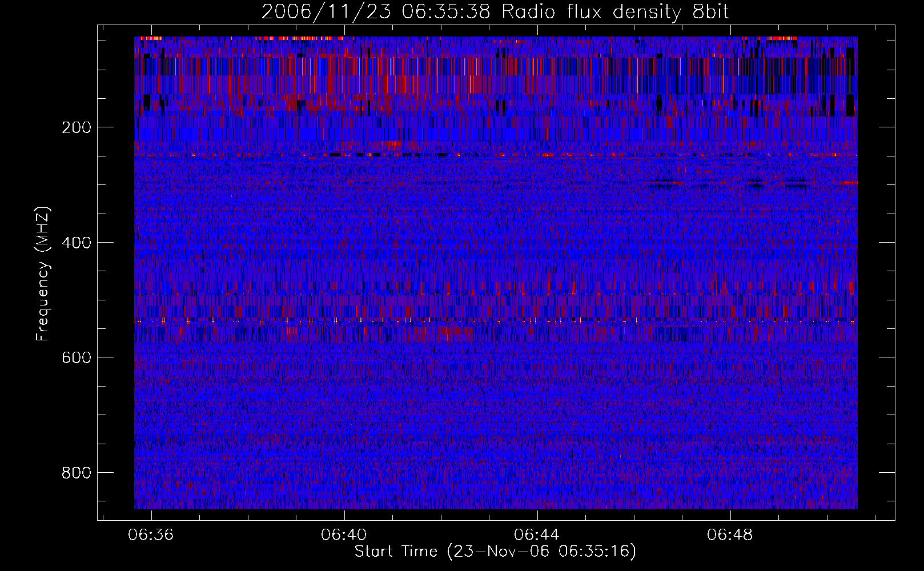This screenshot has height=571, width=924.
Task: Click the Start Time axis title
Action: coord(495,552)
